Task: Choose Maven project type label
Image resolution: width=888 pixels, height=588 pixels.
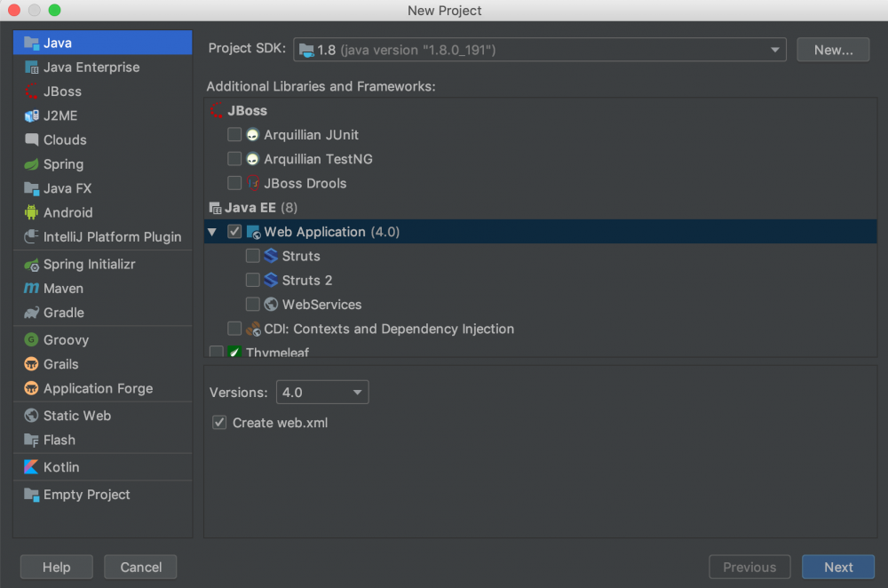Action: [63, 289]
